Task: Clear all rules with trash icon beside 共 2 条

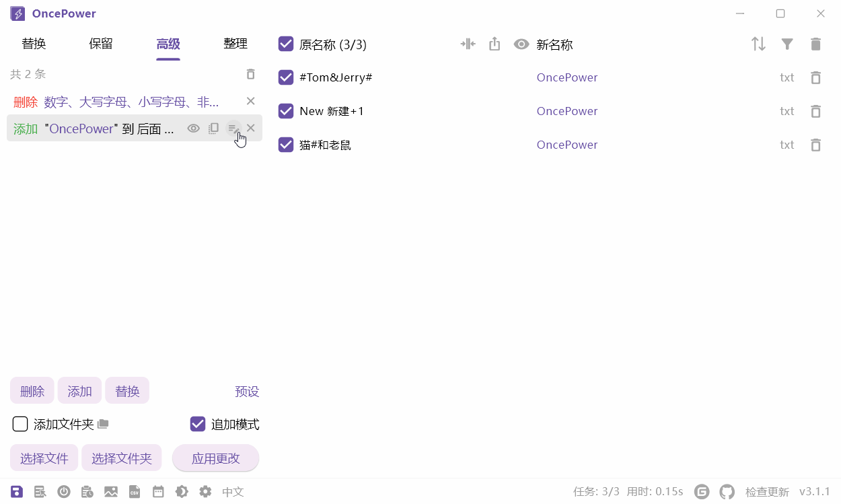Action: pos(250,74)
